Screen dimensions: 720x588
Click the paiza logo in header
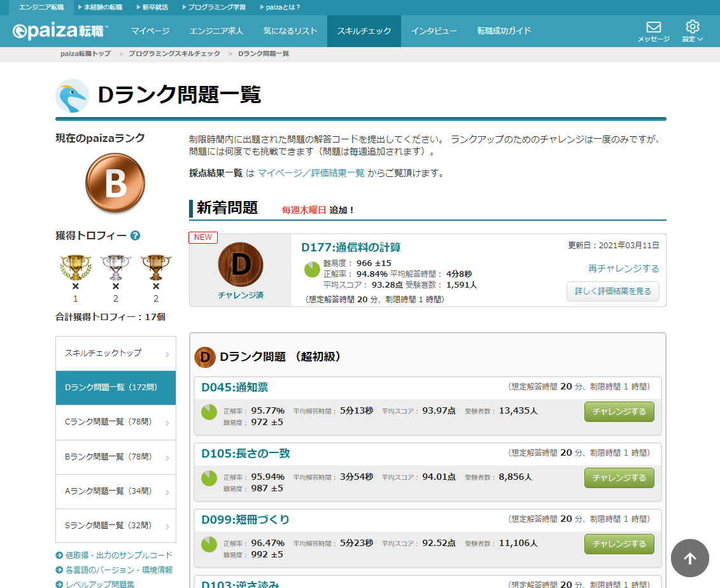point(60,31)
